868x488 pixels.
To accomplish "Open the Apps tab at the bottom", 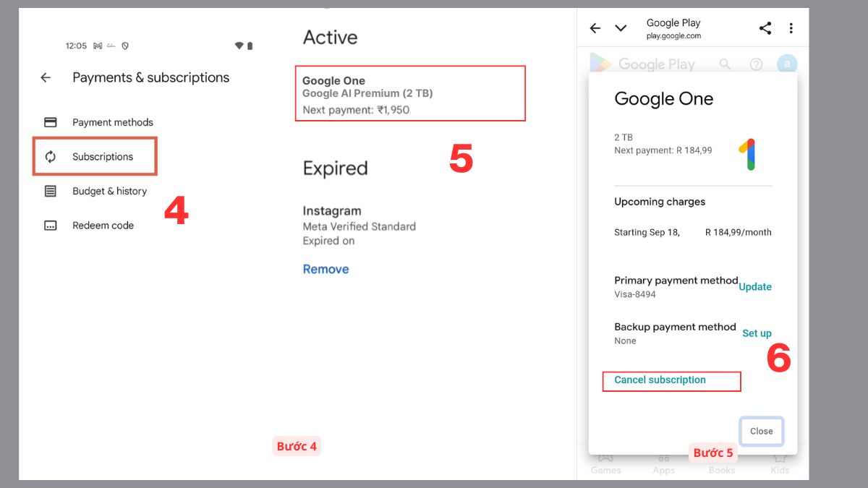I will pos(663,463).
